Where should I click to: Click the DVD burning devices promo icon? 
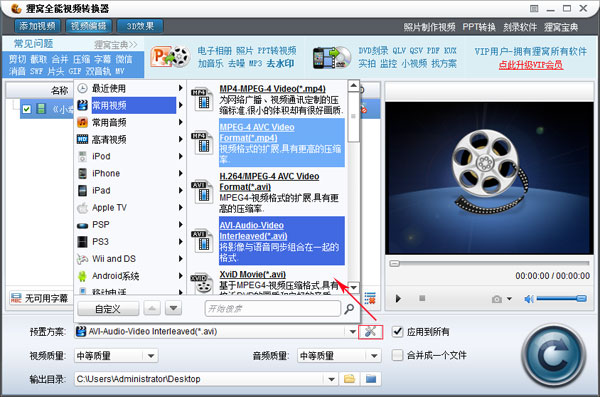332,57
